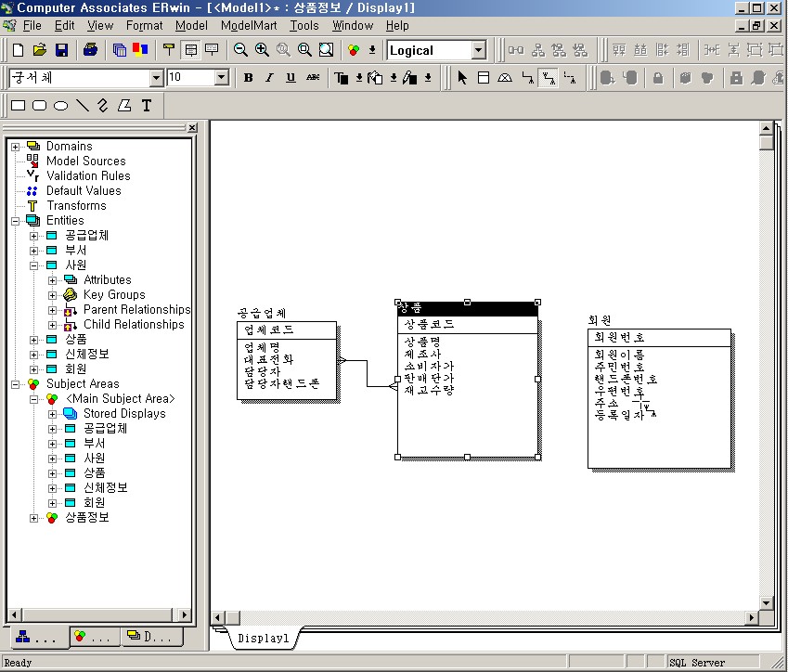Screen dimensions: 788x672
Task: Expand the Parent Relationships node
Action: [52, 310]
